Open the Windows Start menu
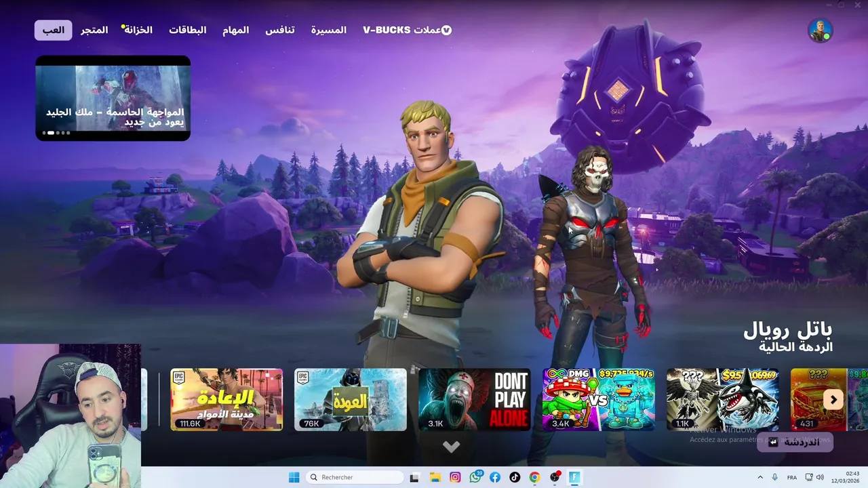Viewport: 868px width, 488px height. coord(294,477)
